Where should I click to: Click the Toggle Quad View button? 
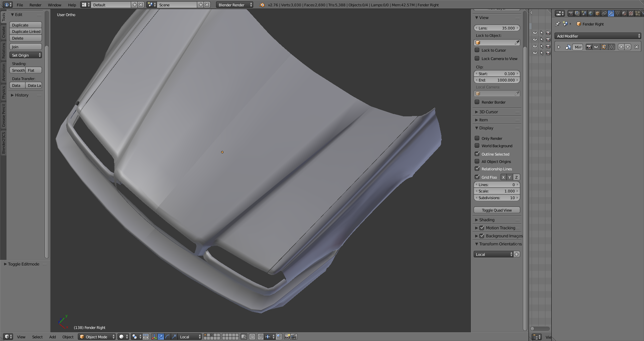point(497,210)
